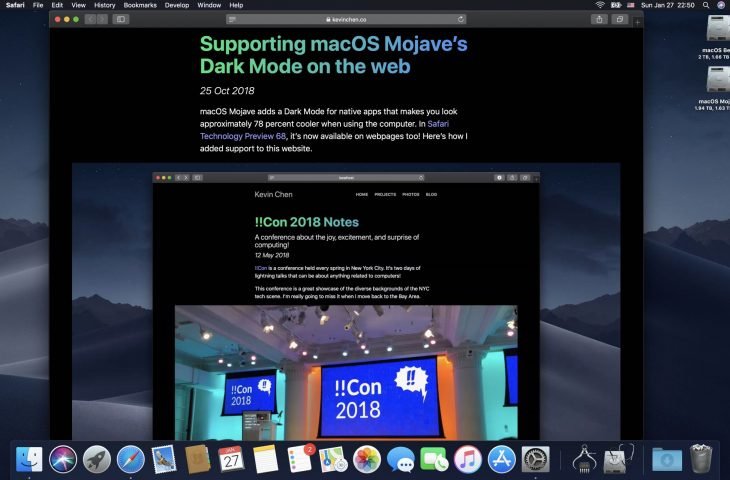Go back with Safari's back arrow
The image size is (730, 480).
tap(90, 19)
